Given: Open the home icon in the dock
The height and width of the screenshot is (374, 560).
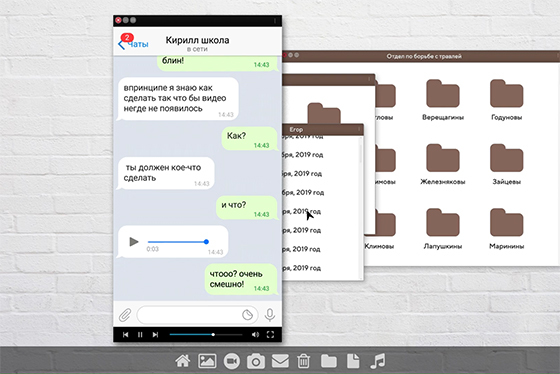Looking at the screenshot, I should (x=182, y=361).
